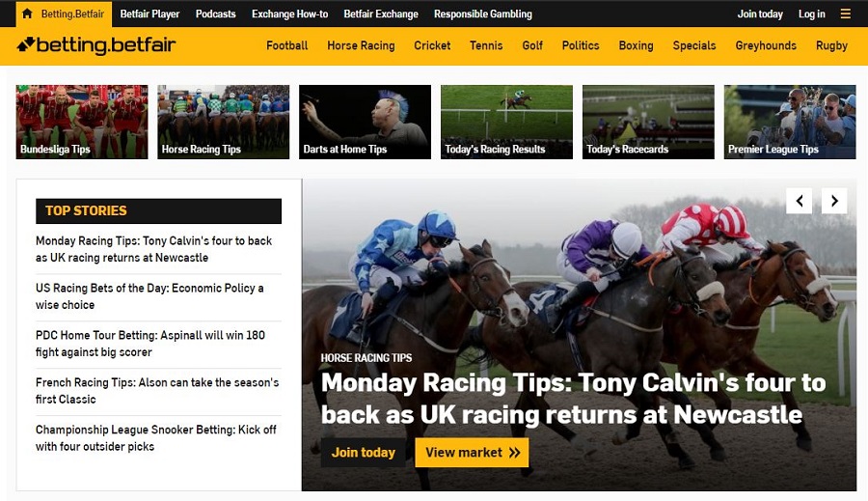The height and width of the screenshot is (501, 868).
Task: Click the home icon beside Betting.Betfair
Action: (27, 14)
